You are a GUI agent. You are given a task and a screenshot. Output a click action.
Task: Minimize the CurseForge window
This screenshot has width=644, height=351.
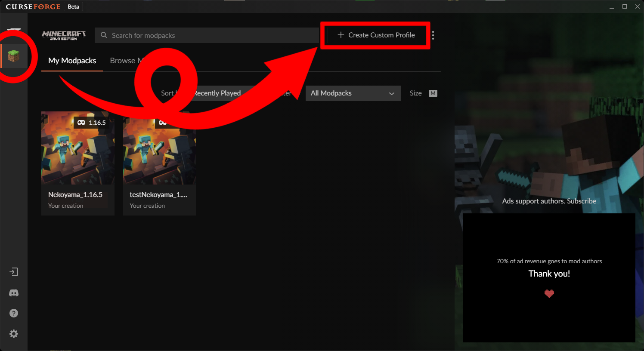click(612, 7)
